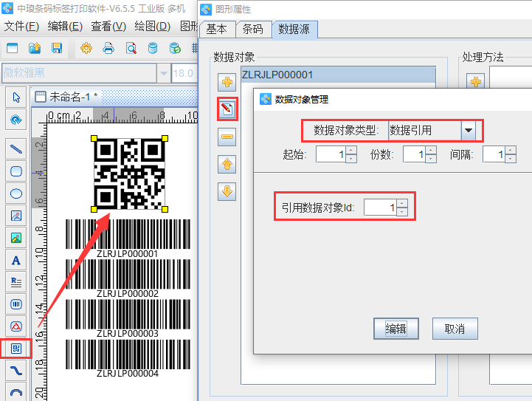Decrease the 起始 value stepper
The width and height of the screenshot is (532, 401).
click(x=351, y=159)
